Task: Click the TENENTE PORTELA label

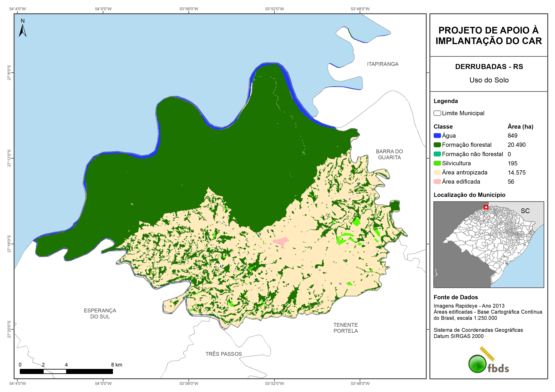Action: (345, 328)
